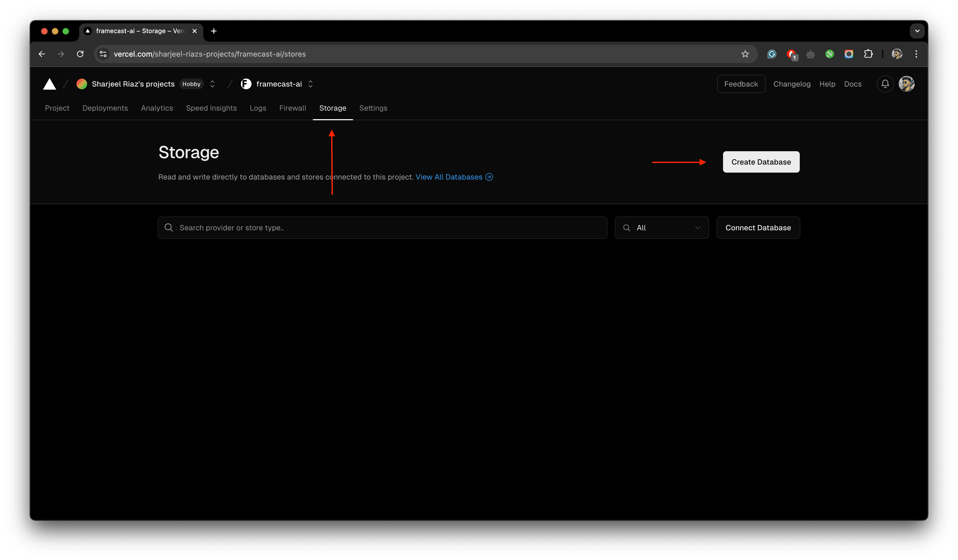Expand framecast-ai project switcher
This screenshot has width=958, height=560.
(311, 84)
